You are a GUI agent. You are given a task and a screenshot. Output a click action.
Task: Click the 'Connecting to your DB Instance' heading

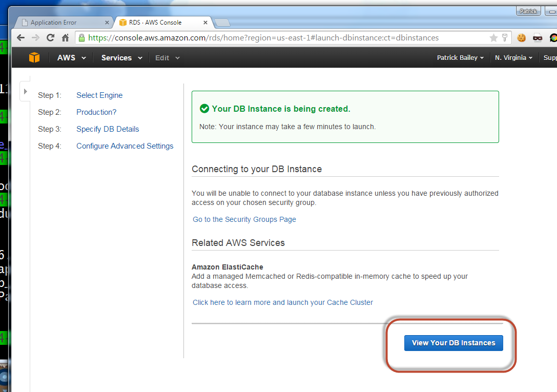(257, 169)
